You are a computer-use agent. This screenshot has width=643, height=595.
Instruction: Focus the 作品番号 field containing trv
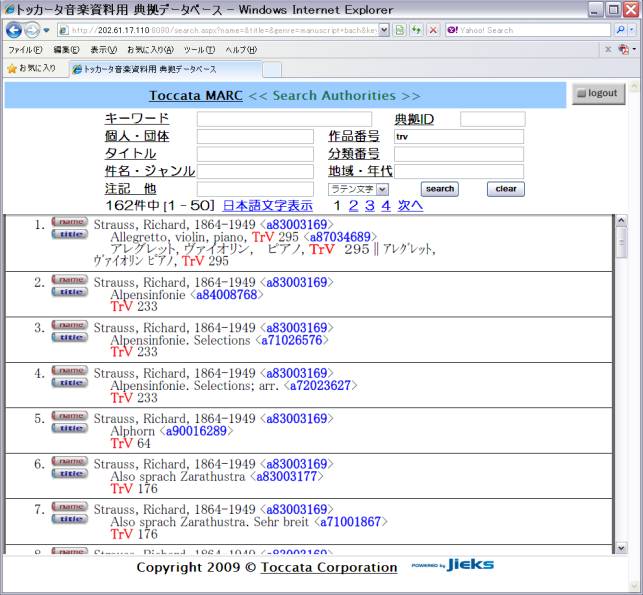pyautogui.click(x=459, y=137)
